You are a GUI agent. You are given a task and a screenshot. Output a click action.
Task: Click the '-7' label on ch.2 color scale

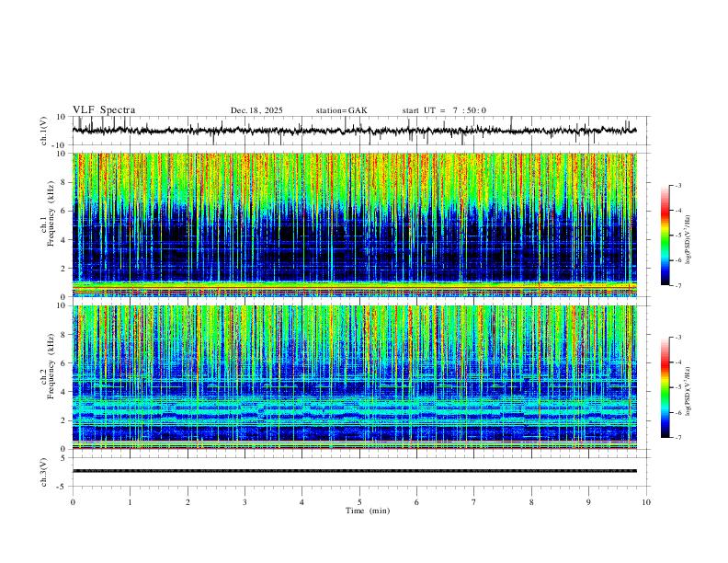point(677,438)
